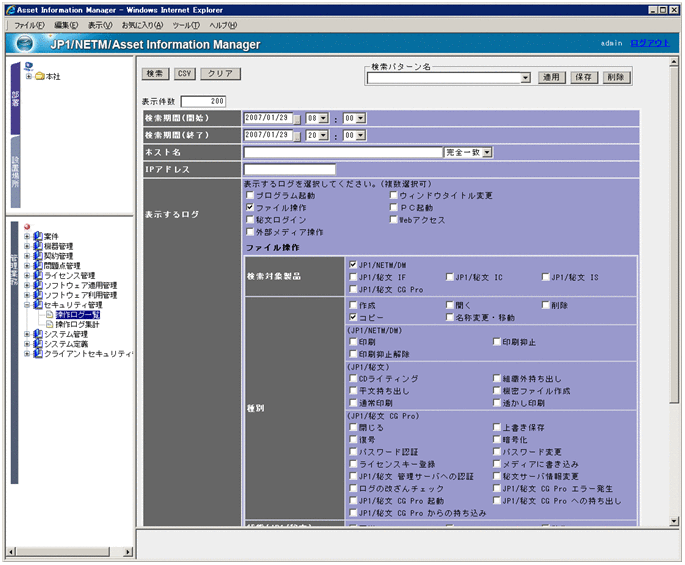This screenshot has width=685, height=565.
Task: Enable the ウィンドウタイトル変更 checkbox
Action: point(394,195)
